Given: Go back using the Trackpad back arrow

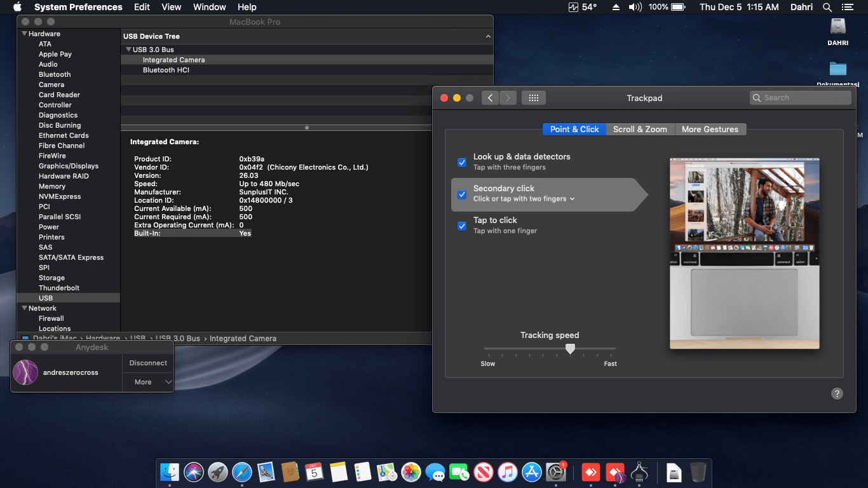Looking at the screenshot, I should click(490, 98).
